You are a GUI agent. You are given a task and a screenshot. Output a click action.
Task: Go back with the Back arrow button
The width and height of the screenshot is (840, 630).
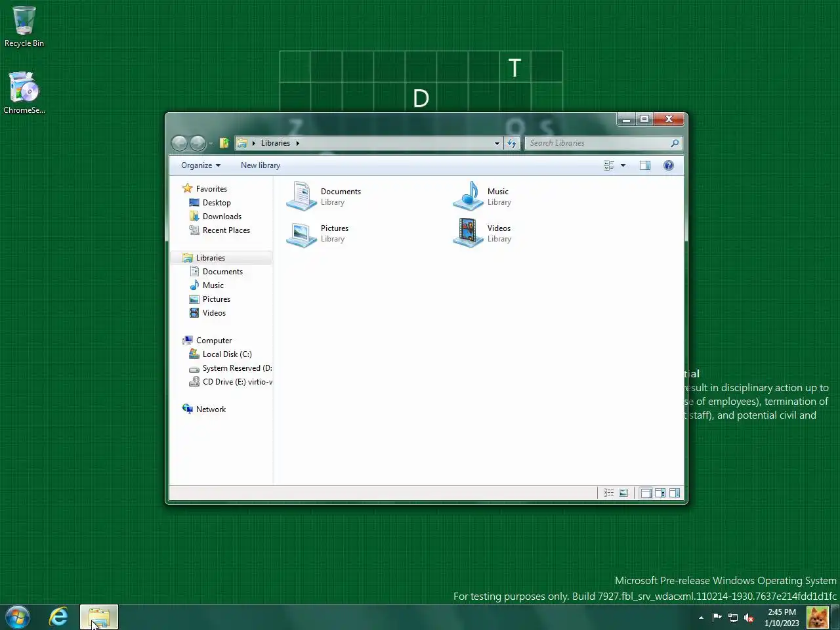click(x=179, y=143)
